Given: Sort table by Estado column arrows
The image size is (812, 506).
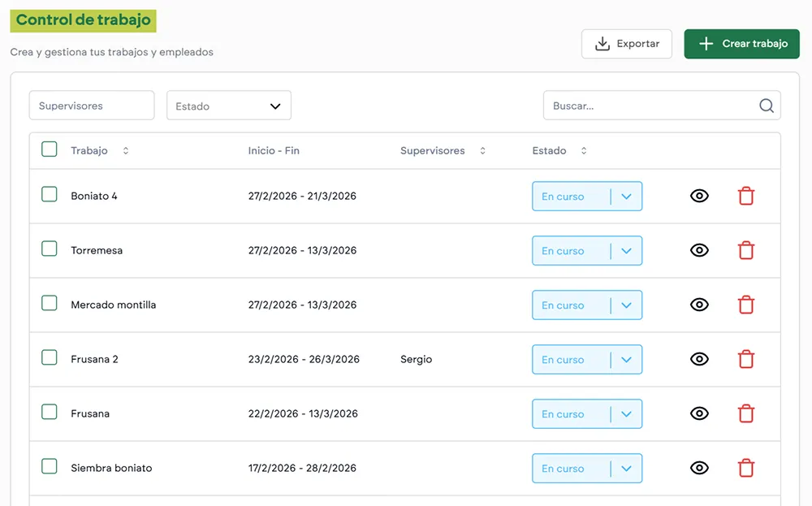Looking at the screenshot, I should [x=583, y=151].
